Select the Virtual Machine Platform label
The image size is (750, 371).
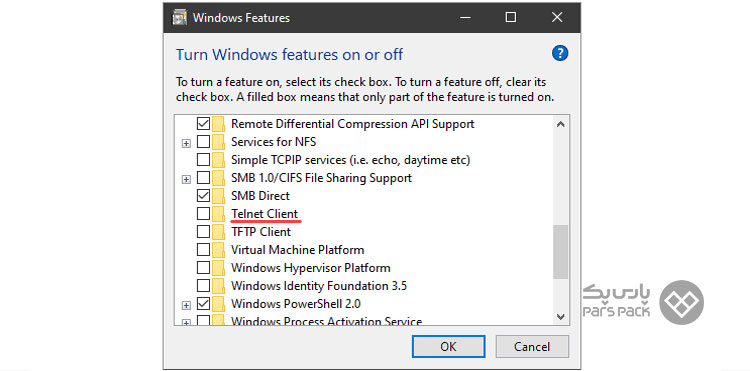coord(298,250)
